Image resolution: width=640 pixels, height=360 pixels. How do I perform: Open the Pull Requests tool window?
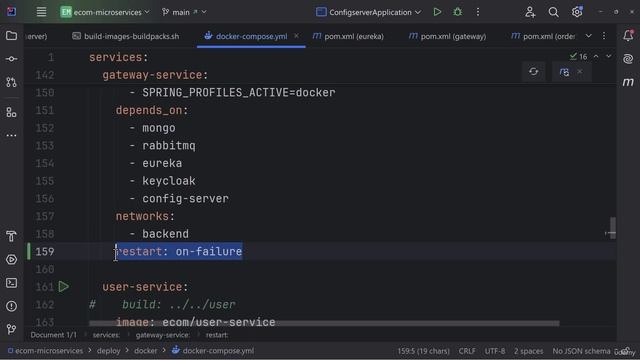[11, 82]
